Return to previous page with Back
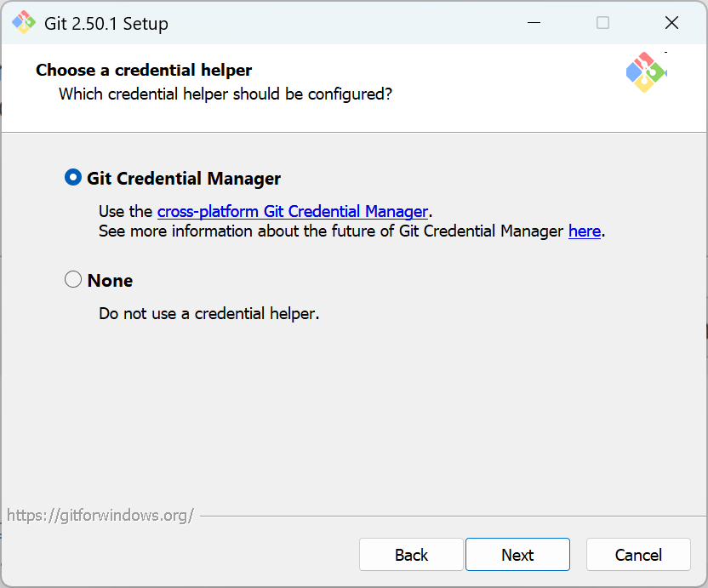Viewport: 708px width, 588px height. 411,555
